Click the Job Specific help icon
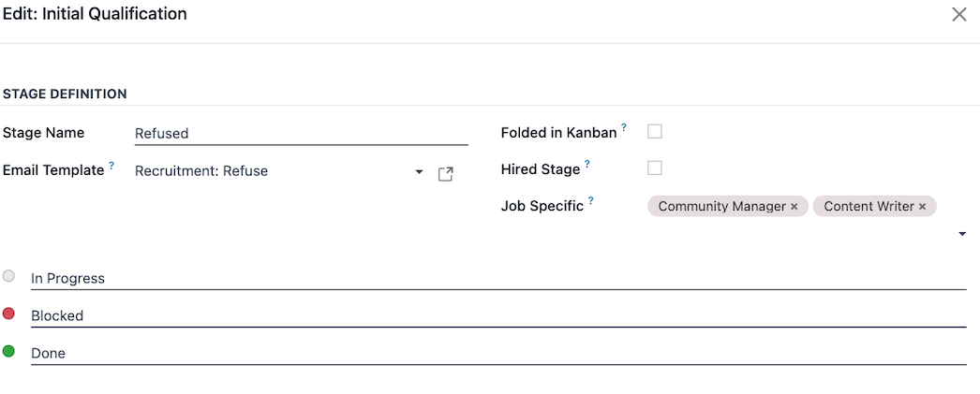 coord(591,201)
